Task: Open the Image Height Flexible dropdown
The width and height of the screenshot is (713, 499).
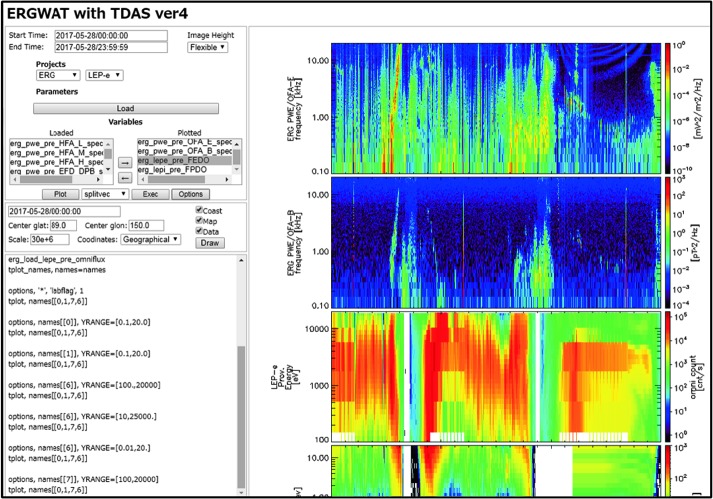Action: coord(209,47)
